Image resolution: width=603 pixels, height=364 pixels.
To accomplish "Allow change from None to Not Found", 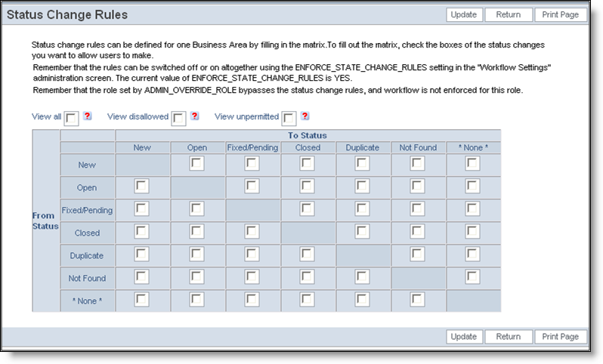I will tap(417, 299).
